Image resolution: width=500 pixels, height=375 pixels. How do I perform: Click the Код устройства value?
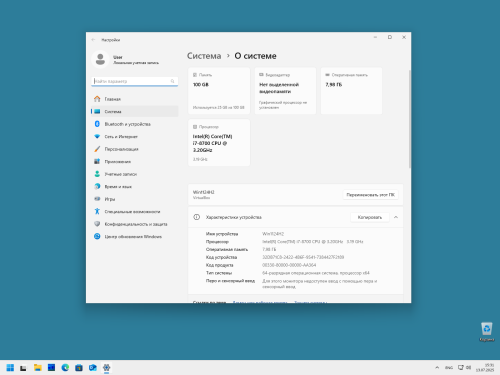point(303,257)
